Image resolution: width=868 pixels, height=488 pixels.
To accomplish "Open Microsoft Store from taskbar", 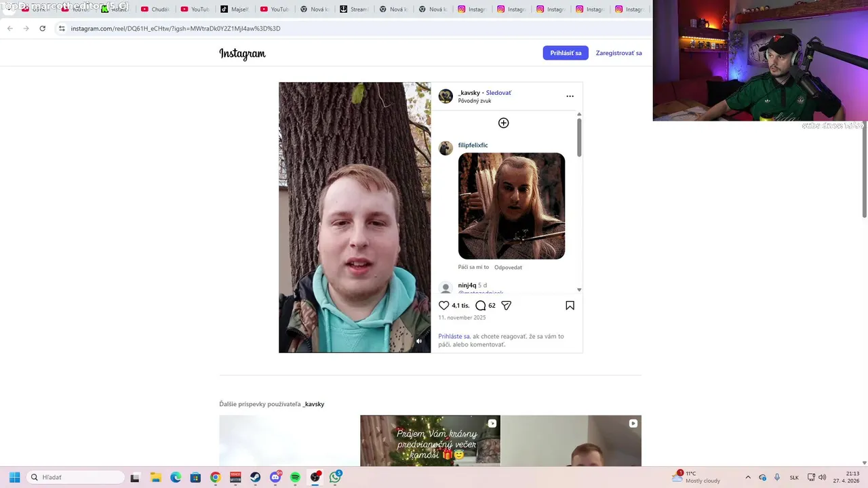I will click(x=195, y=477).
